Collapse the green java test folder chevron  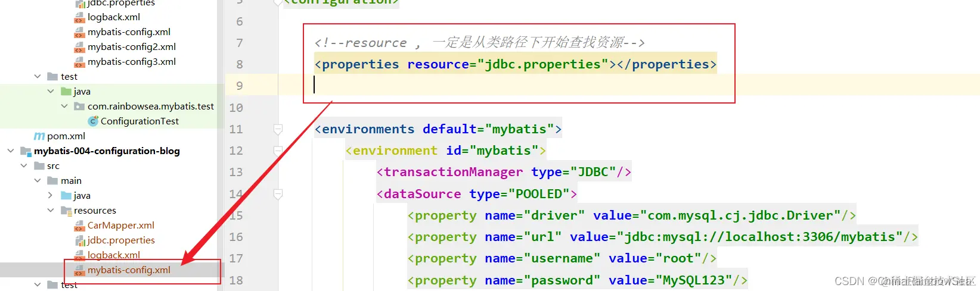coord(51,92)
